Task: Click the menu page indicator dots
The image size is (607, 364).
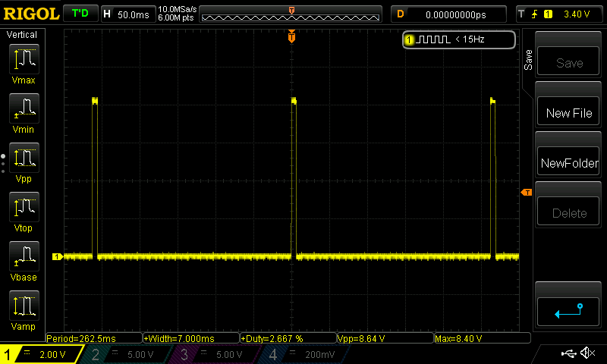Action: tap(3, 164)
